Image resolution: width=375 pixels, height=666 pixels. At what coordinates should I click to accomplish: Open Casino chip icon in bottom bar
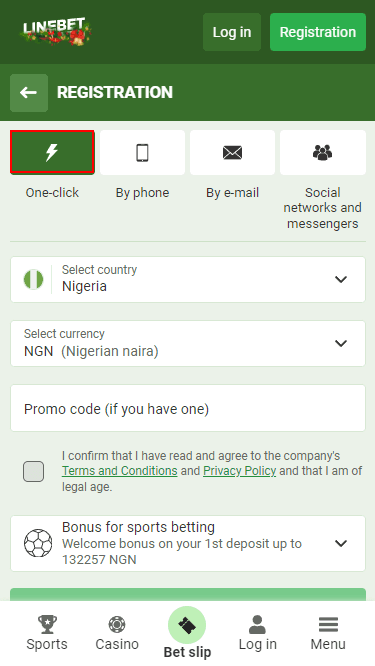tap(117, 624)
